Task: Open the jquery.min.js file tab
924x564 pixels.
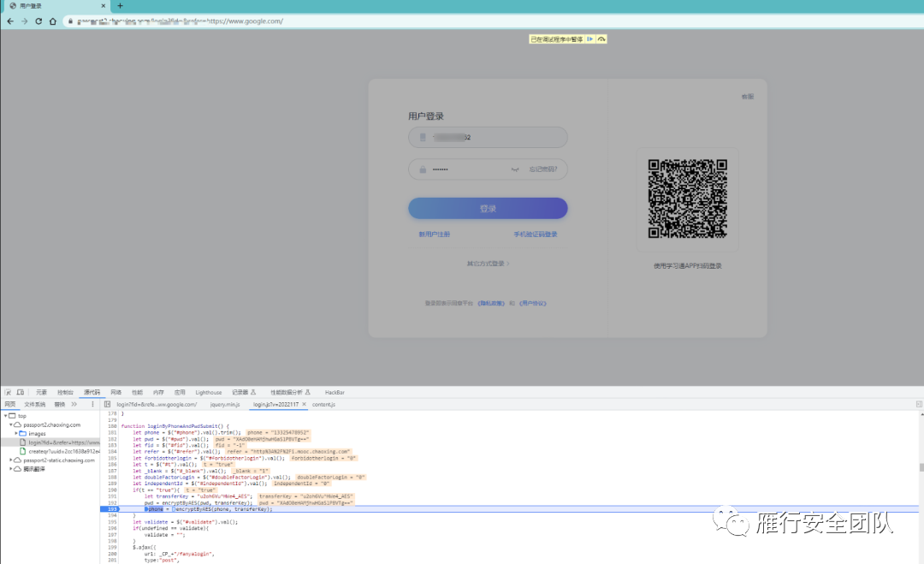Action: tap(225, 404)
